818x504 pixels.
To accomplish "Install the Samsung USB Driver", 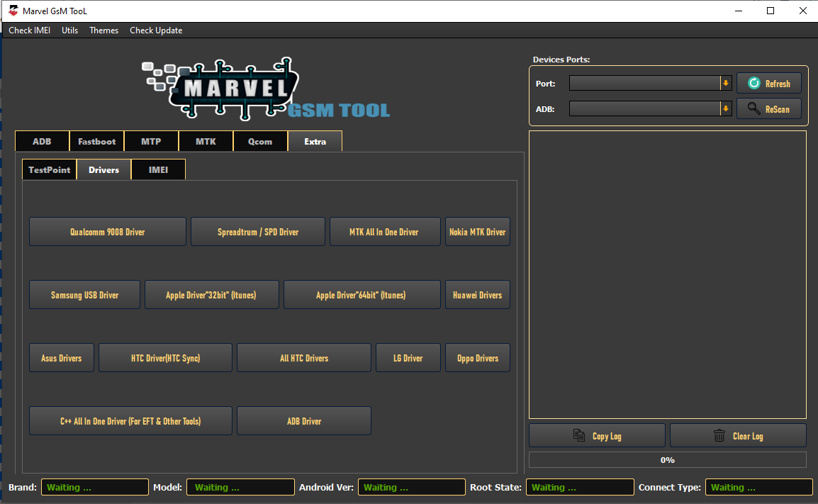I will click(x=84, y=294).
